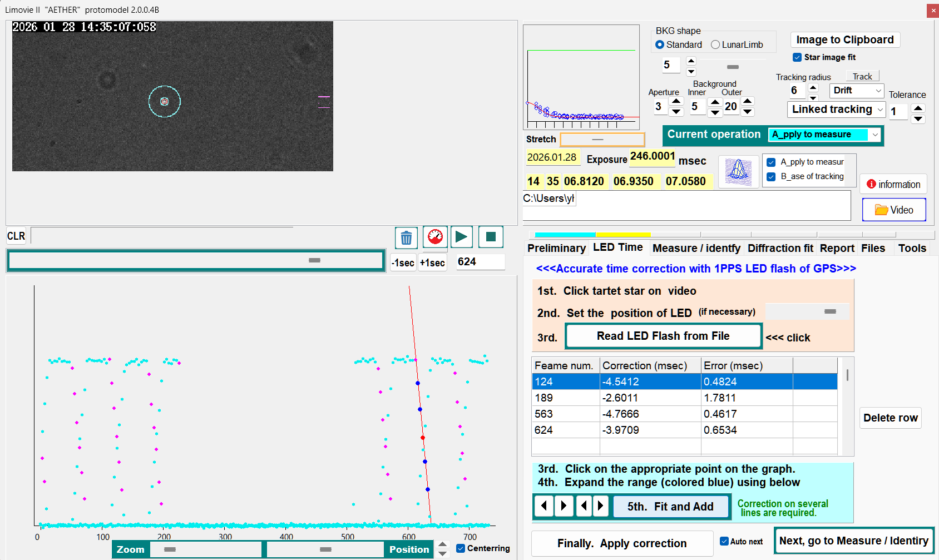Screen dimensions: 939x560
Task: Click Read LED Flash from File
Action: pyautogui.click(x=663, y=336)
